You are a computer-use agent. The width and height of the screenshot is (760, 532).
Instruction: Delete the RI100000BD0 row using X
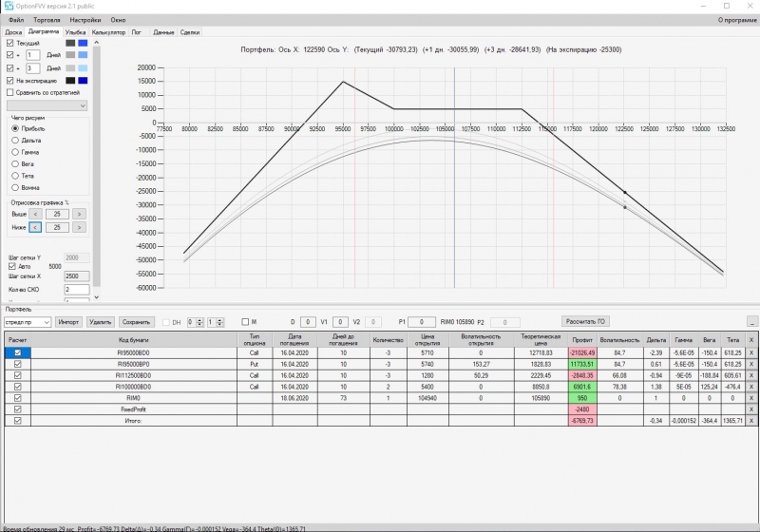coord(751,387)
